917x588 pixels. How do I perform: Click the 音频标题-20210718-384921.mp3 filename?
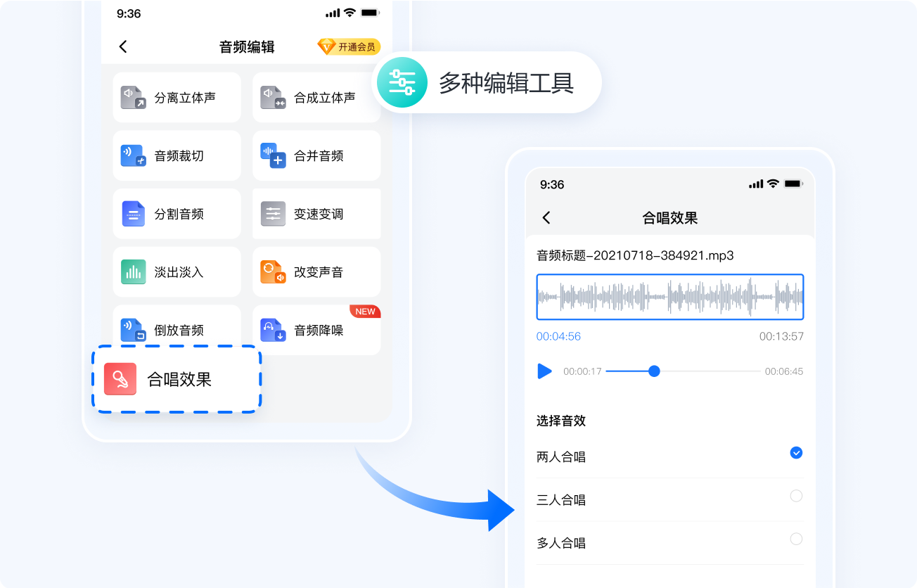click(635, 255)
